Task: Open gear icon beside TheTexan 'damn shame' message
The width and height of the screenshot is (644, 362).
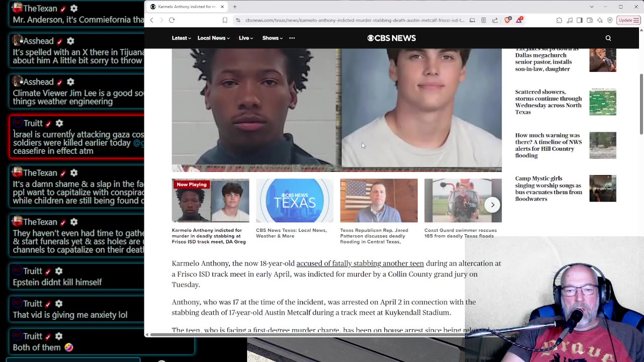Action: click(x=74, y=173)
